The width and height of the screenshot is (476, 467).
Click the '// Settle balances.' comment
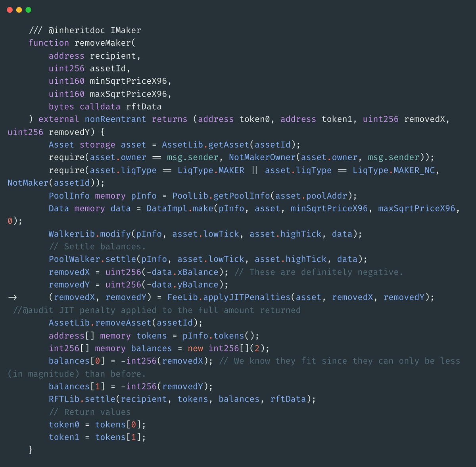pos(97,247)
